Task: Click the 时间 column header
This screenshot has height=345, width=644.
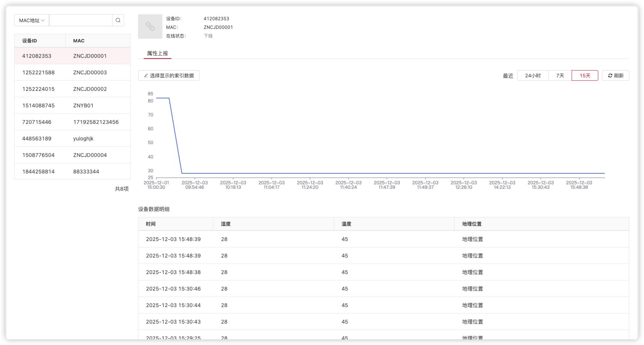Action: tap(151, 224)
